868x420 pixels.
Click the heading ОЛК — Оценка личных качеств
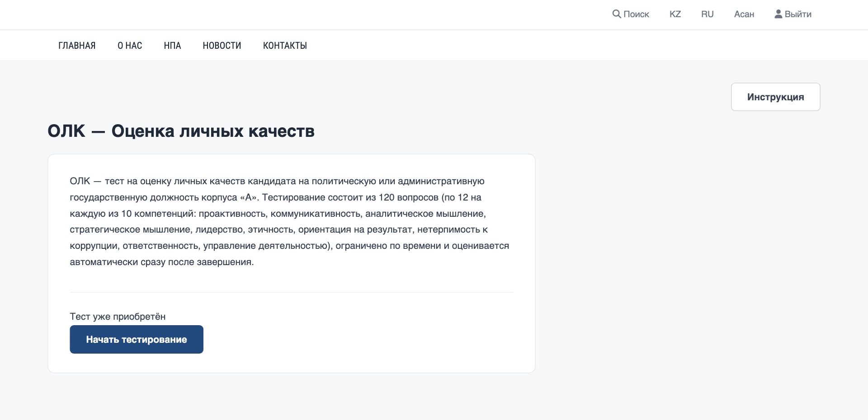tap(181, 131)
